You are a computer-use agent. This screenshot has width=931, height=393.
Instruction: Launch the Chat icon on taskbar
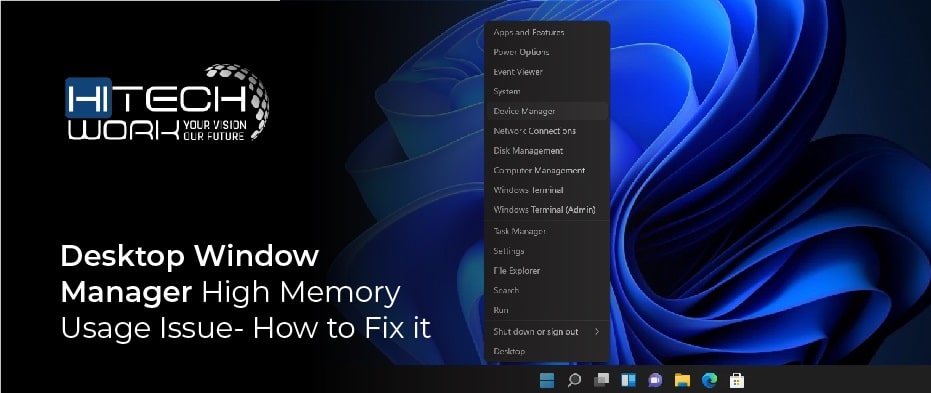click(655, 380)
